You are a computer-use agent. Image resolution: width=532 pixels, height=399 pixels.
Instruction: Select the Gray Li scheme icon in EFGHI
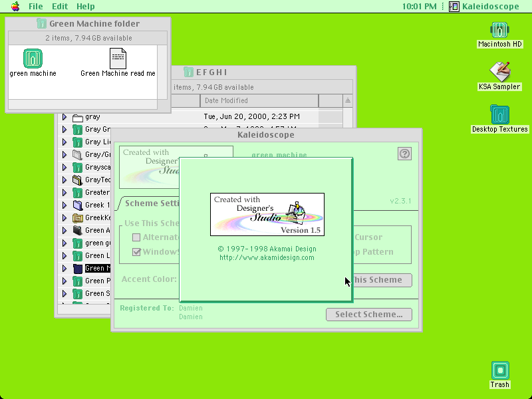coord(78,142)
